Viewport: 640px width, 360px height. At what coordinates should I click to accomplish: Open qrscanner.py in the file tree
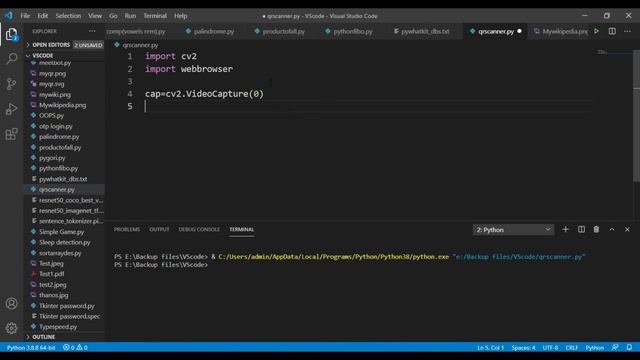point(64,189)
